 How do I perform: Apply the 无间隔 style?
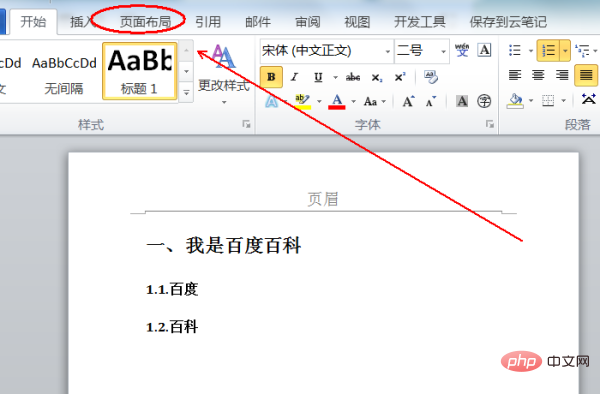click(x=64, y=75)
